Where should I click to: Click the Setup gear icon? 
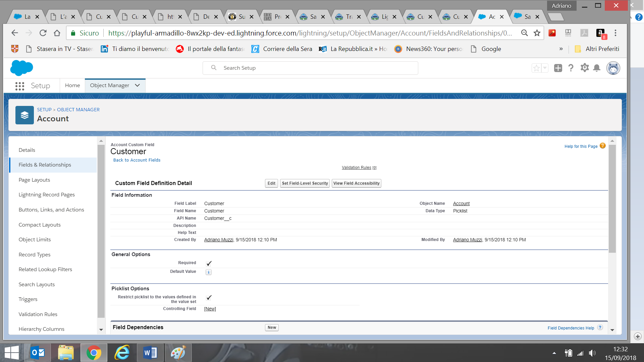(585, 68)
